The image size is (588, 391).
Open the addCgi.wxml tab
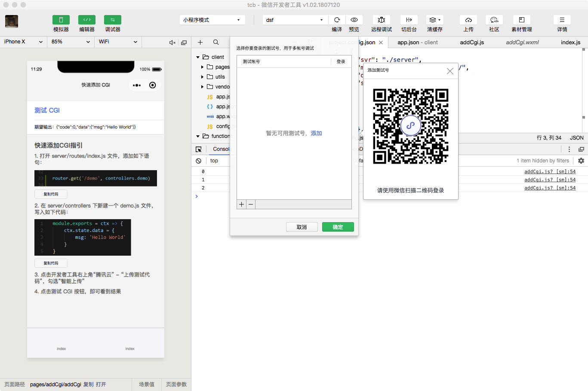click(522, 42)
